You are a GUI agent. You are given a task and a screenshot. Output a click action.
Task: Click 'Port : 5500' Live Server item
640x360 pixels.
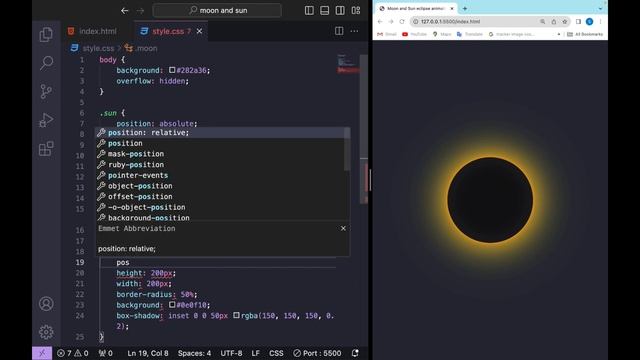pyautogui.click(x=317, y=353)
